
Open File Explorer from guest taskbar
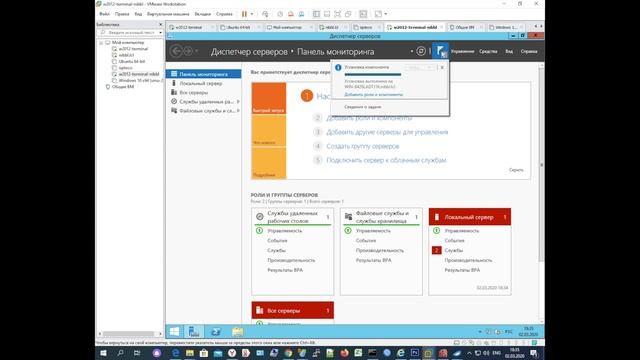[237, 331]
